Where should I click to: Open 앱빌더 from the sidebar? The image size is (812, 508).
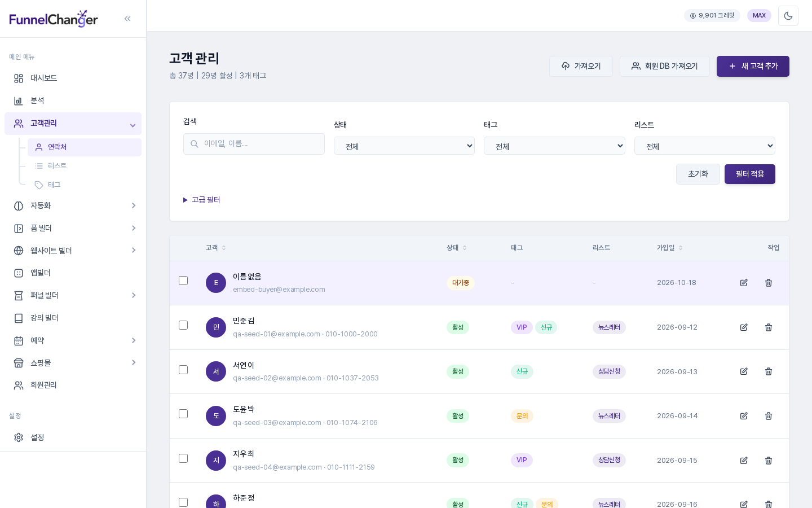[x=73, y=273]
